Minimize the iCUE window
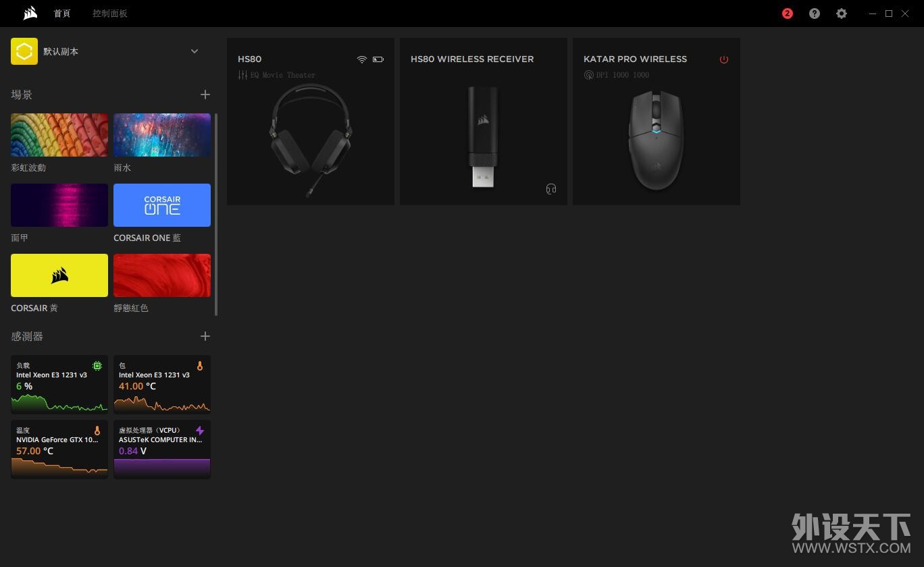This screenshot has height=567, width=924. [x=873, y=13]
